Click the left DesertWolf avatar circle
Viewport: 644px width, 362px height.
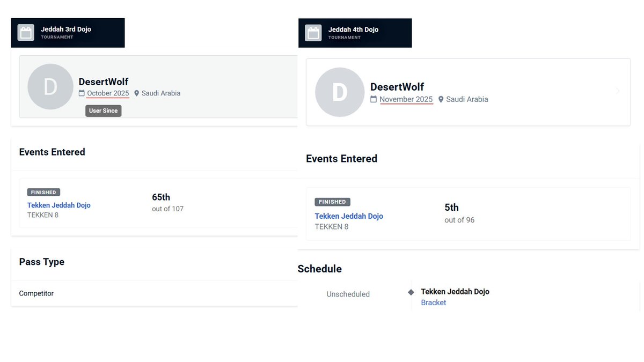[x=50, y=87]
